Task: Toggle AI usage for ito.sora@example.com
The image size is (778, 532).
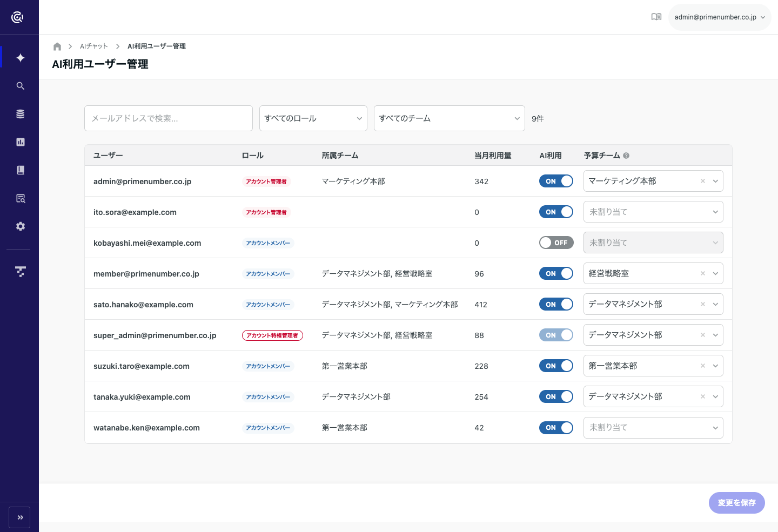Action: pos(556,212)
